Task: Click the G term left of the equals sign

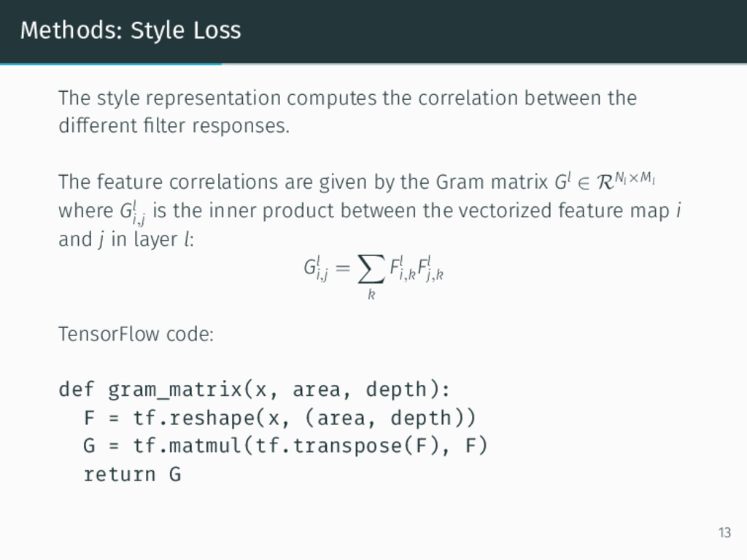Action: [315, 269]
